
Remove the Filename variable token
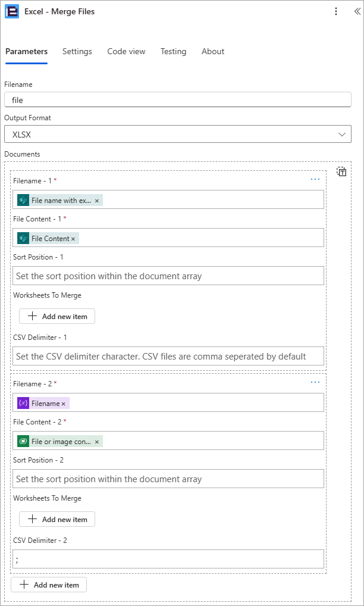[x=63, y=404]
